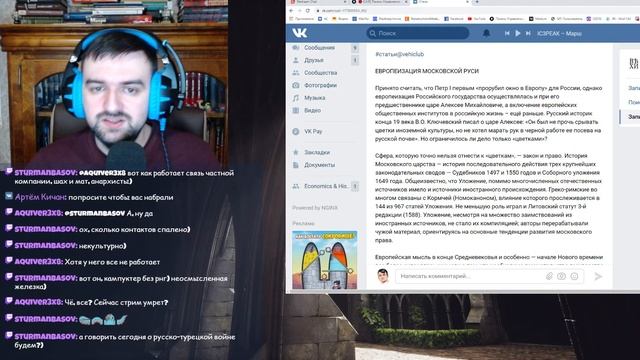
Task: Click chat message "некультурно)"
Action: [x=102, y=246]
